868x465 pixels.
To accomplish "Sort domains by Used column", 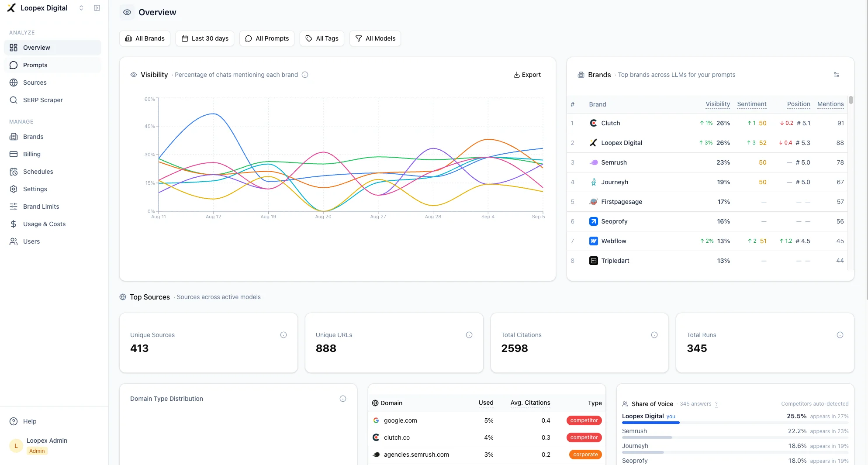I will coord(486,403).
